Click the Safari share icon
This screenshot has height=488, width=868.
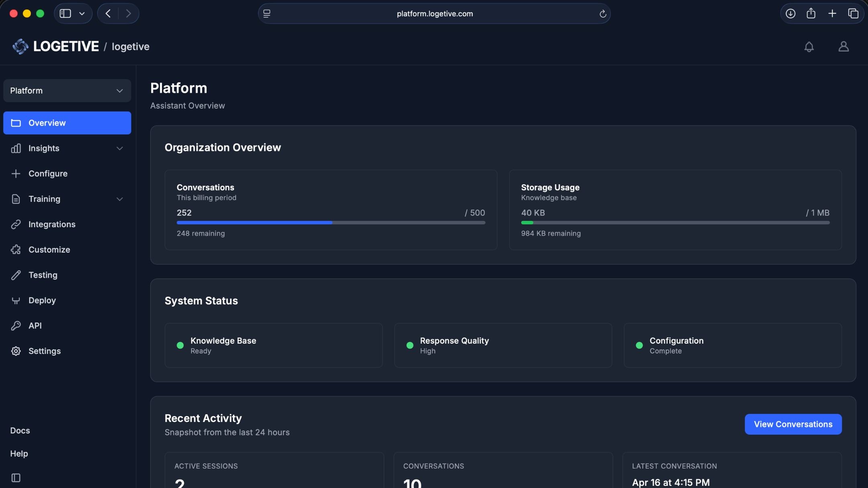[x=811, y=13]
